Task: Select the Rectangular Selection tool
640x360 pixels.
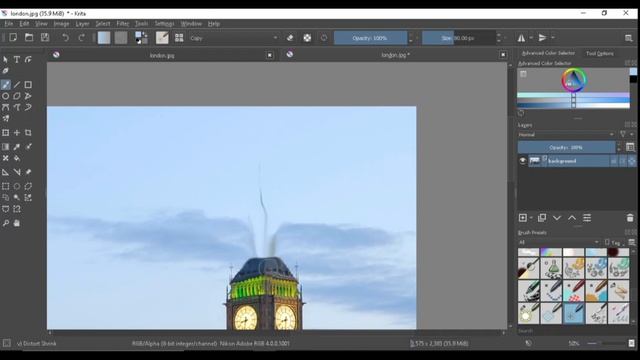Action: [6, 186]
